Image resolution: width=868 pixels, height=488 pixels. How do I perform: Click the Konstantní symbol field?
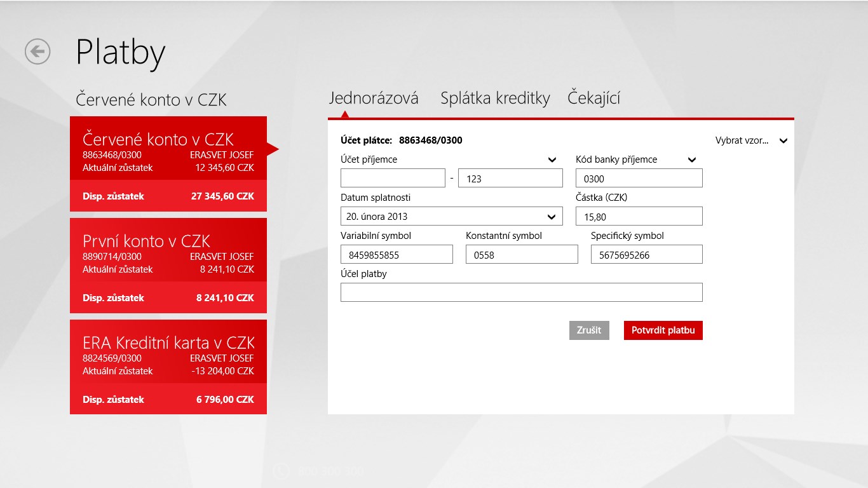522,255
